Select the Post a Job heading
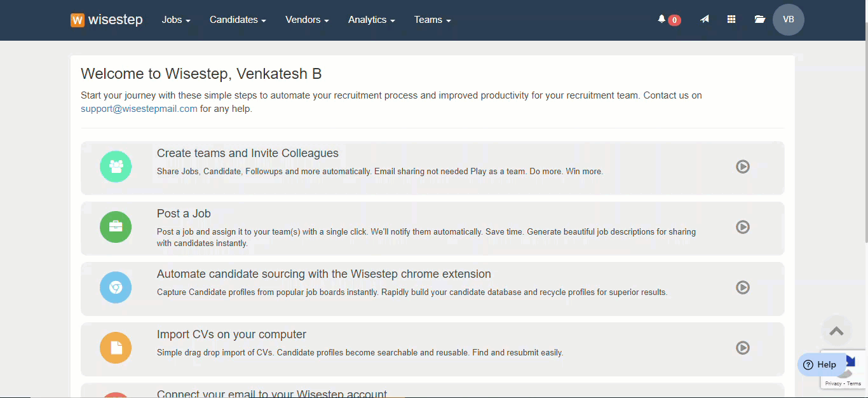 [x=184, y=214]
